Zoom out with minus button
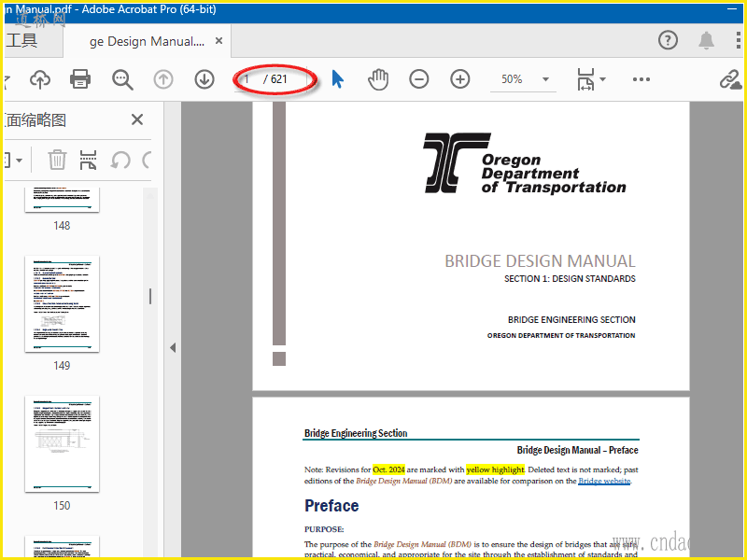Image resolution: width=747 pixels, height=560 pixels. 418,79
